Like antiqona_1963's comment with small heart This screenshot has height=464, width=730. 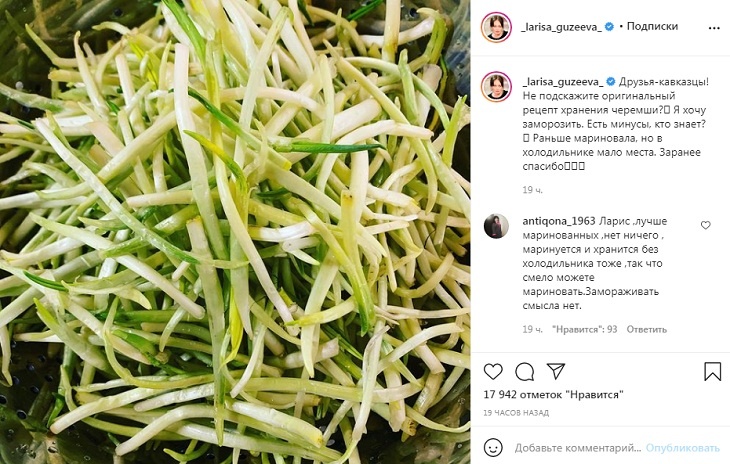click(x=706, y=225)
